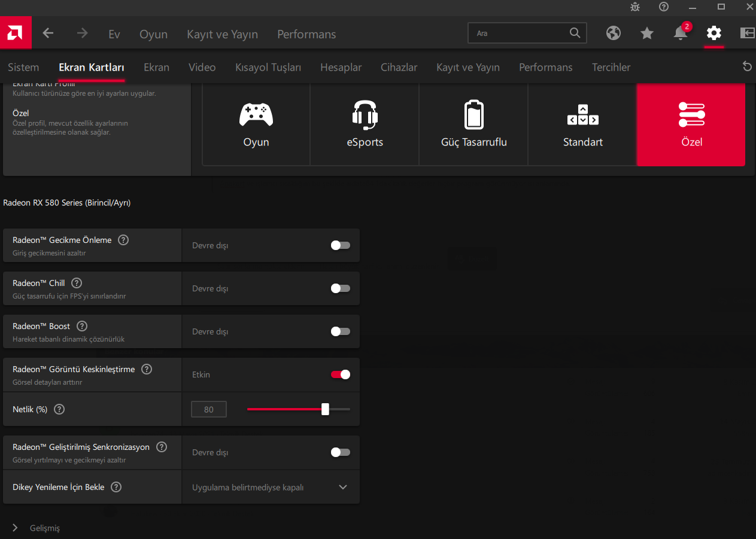Disable Radeon Görüntü Keskinleştirme toggle
The image size is (756, 539).
340,374
